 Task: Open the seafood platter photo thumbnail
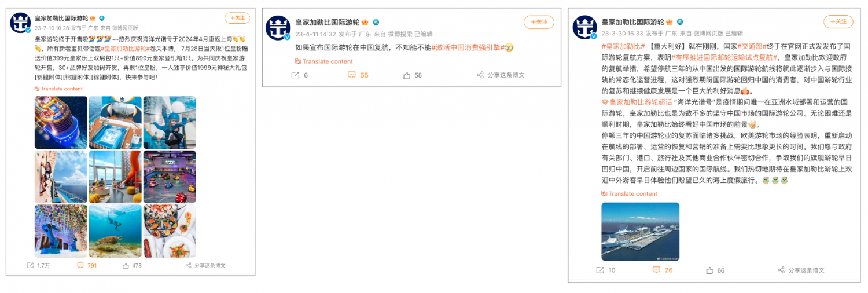point(170,230)
